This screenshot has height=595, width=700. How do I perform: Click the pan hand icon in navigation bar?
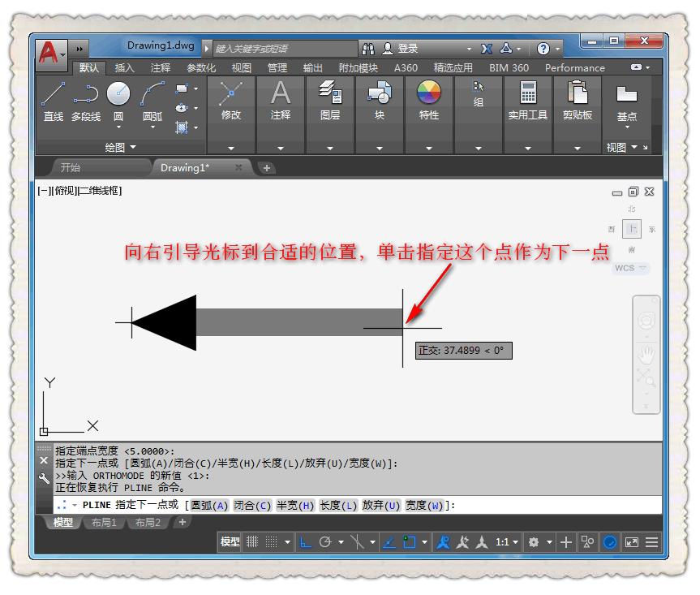(646, 353)
